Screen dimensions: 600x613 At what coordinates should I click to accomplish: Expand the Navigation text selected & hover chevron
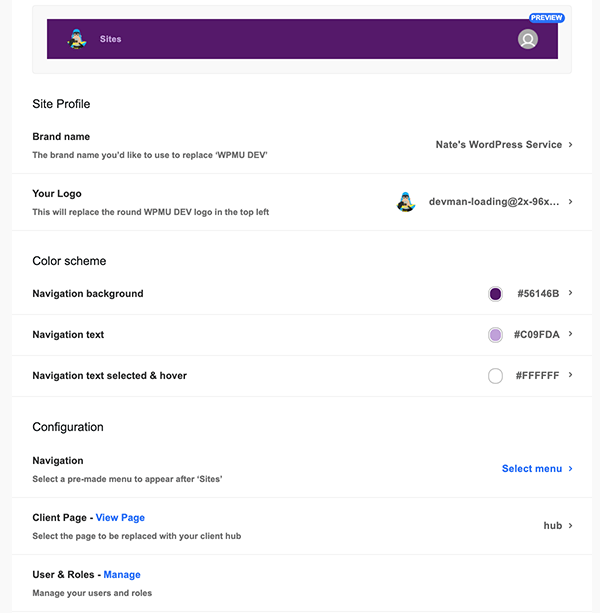(x=571, y=375)
